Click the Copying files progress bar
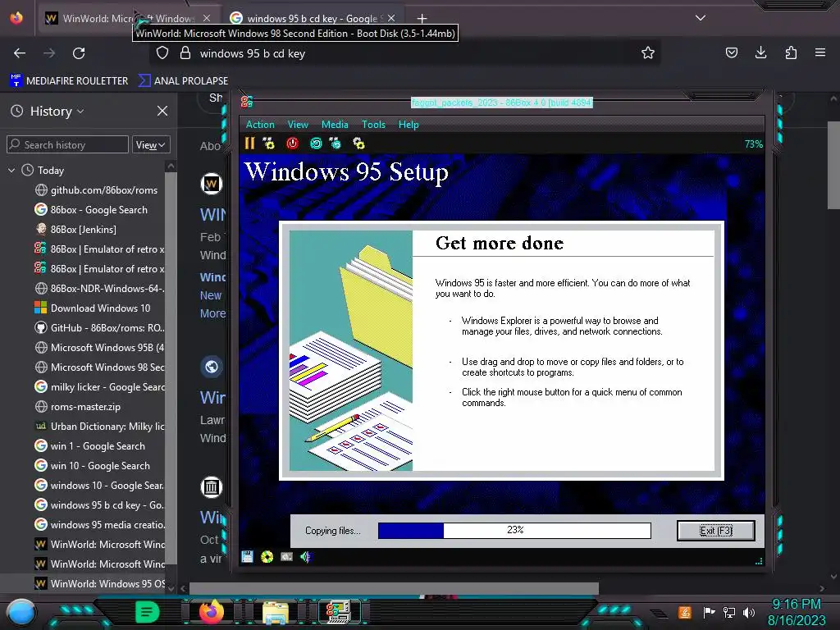 (x=514, y=531)
